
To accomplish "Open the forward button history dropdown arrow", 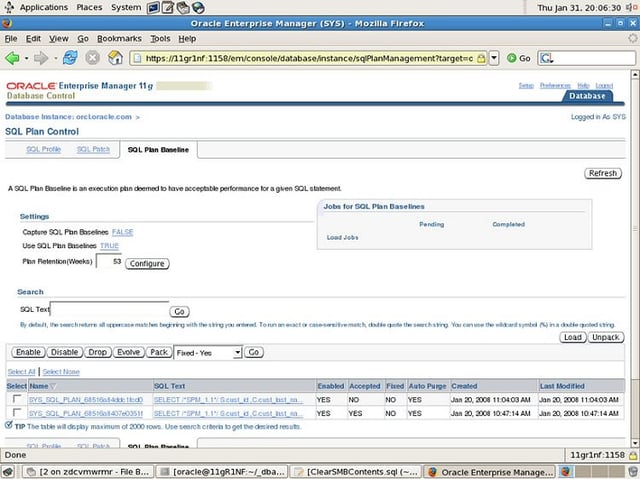I will pyautogui.click(x=55, y=58).
